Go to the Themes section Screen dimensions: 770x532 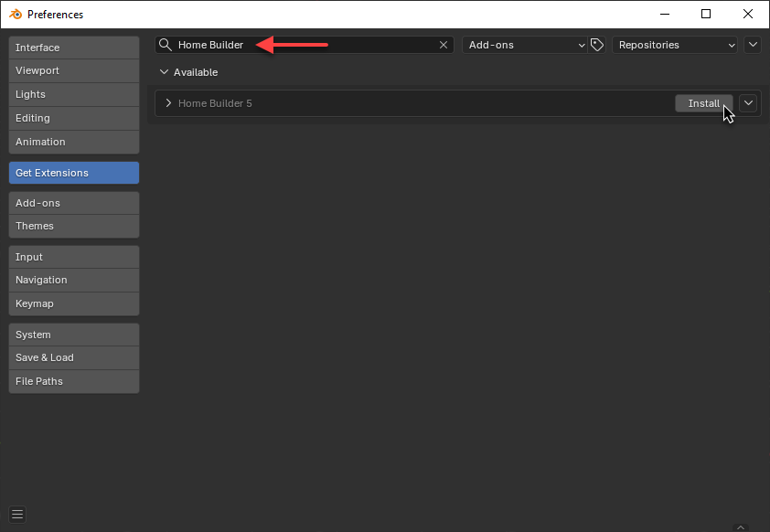74,226
